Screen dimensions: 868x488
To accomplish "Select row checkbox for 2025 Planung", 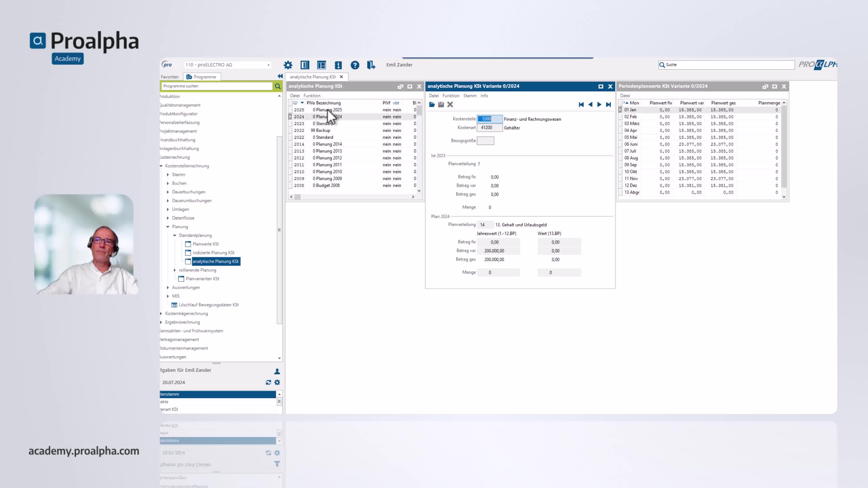I will pos(290,110).
